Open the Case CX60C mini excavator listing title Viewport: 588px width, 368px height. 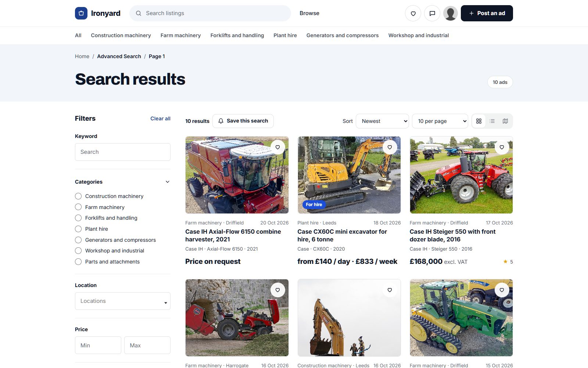[x=342, y=236]
